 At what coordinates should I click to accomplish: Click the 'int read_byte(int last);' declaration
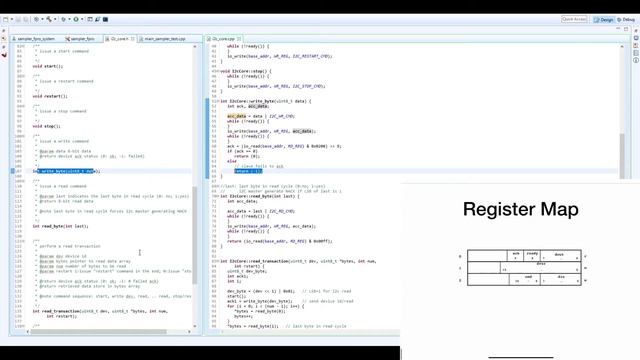[x=60, y=226]
